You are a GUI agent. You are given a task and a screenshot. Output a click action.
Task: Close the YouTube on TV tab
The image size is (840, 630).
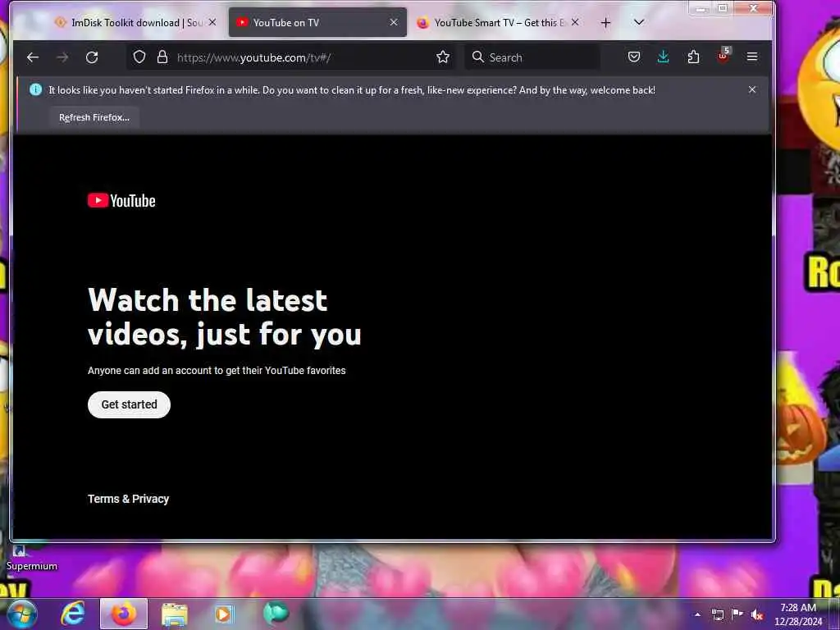394,22
